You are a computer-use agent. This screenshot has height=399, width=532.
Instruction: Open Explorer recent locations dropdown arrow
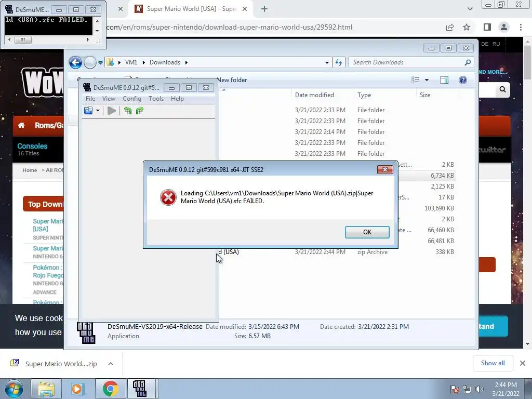tap(100, 62)
